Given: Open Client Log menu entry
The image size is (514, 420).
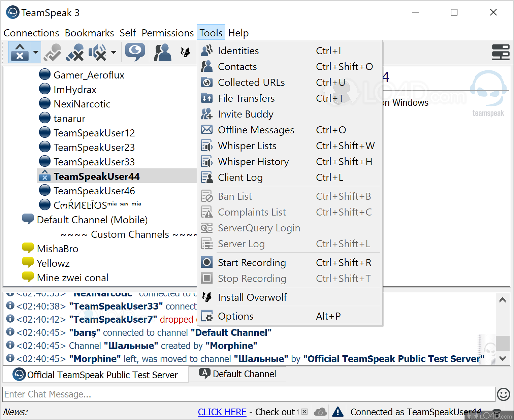Looking at the screenshot, I should point(290,177).
